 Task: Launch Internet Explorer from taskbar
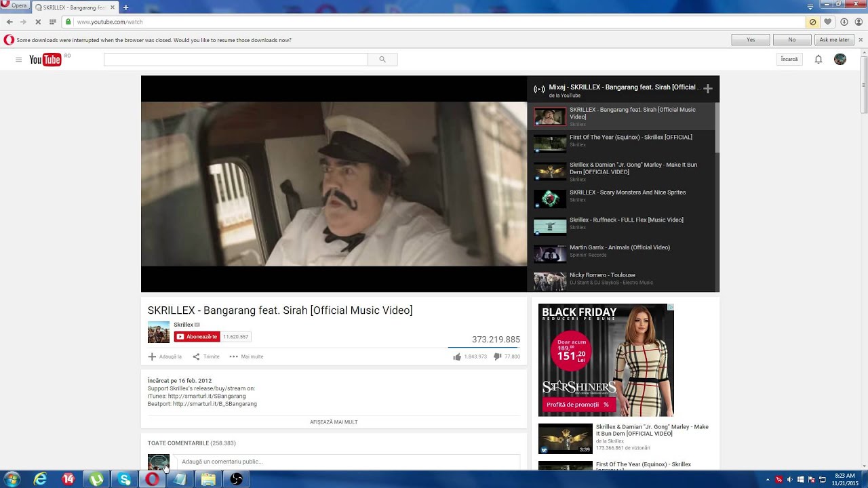[41, 479]
